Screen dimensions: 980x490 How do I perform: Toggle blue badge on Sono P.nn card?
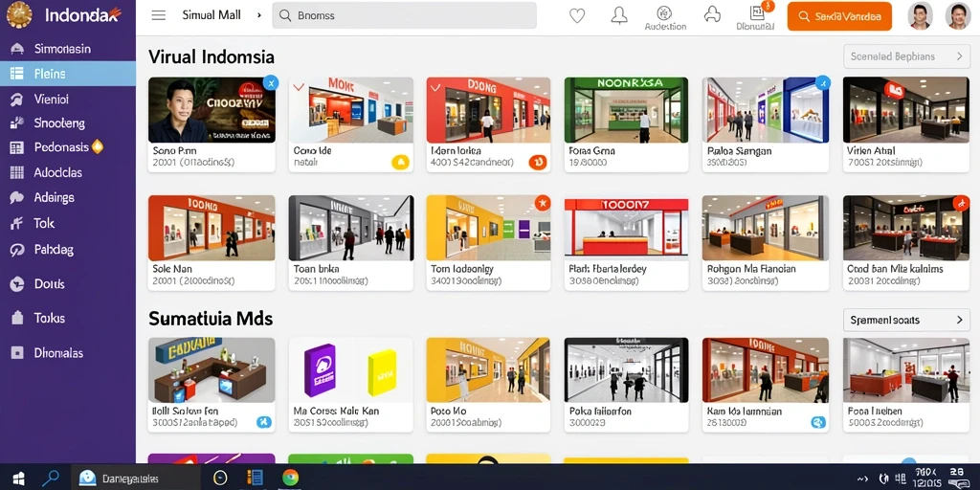tap(269, 82)
